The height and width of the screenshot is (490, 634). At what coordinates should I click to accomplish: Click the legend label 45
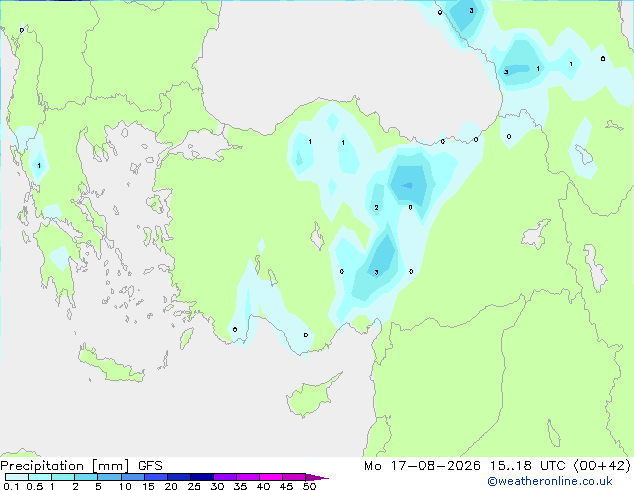(286, 486)
